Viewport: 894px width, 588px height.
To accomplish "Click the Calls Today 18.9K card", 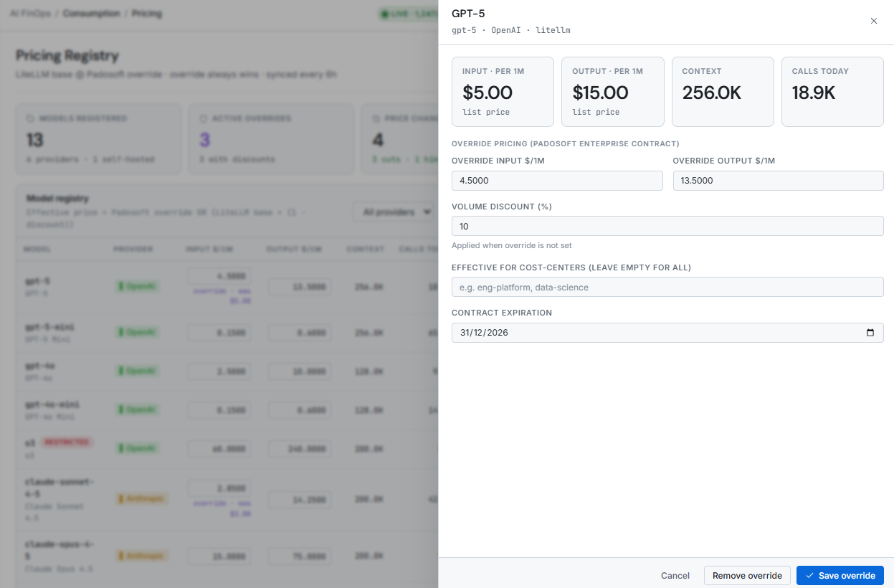I will 832,92.
